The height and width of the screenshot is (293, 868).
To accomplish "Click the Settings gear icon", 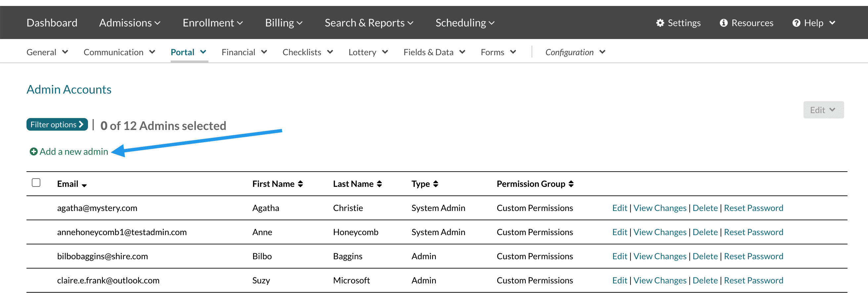I will pyautogui.click(x=660, y=23).
